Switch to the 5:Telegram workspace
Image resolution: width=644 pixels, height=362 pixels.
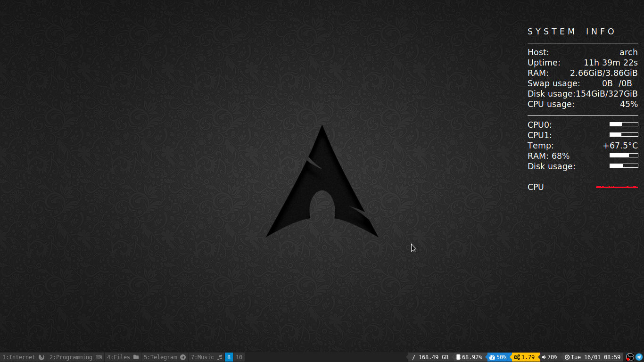160,357
